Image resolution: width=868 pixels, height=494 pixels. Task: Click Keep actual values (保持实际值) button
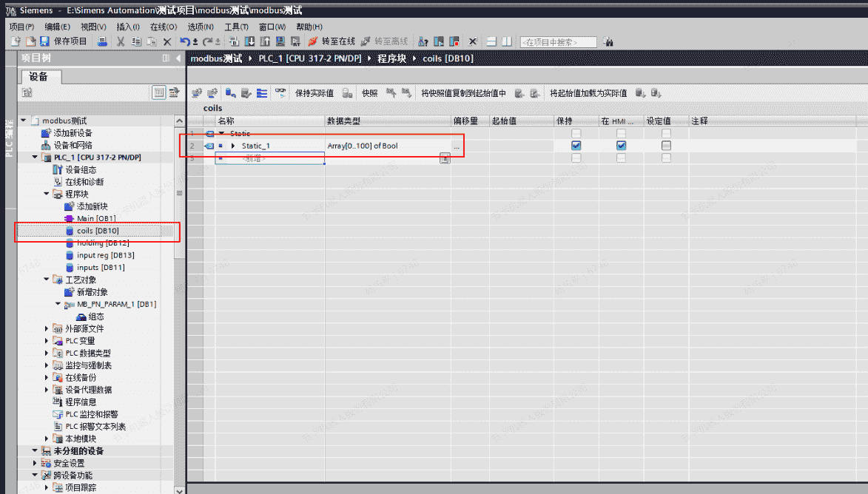(314, 93)
